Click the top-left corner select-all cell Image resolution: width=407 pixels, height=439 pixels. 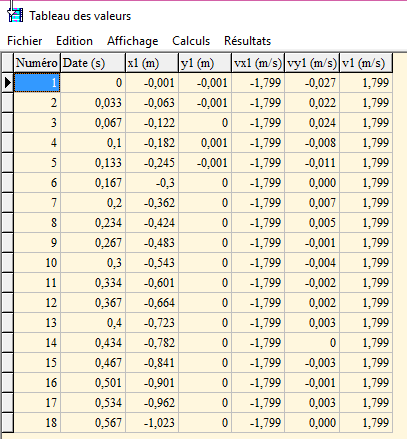(x=7, y=63)
